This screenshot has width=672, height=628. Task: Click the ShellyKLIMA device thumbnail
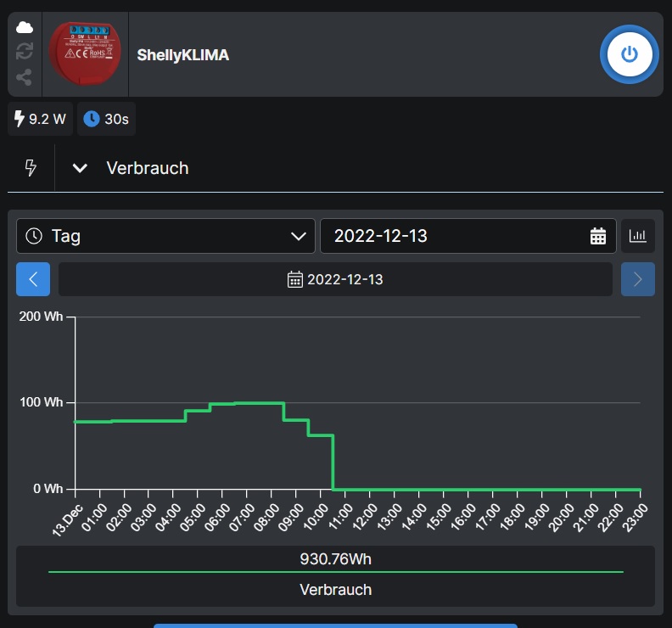[85, 54]
